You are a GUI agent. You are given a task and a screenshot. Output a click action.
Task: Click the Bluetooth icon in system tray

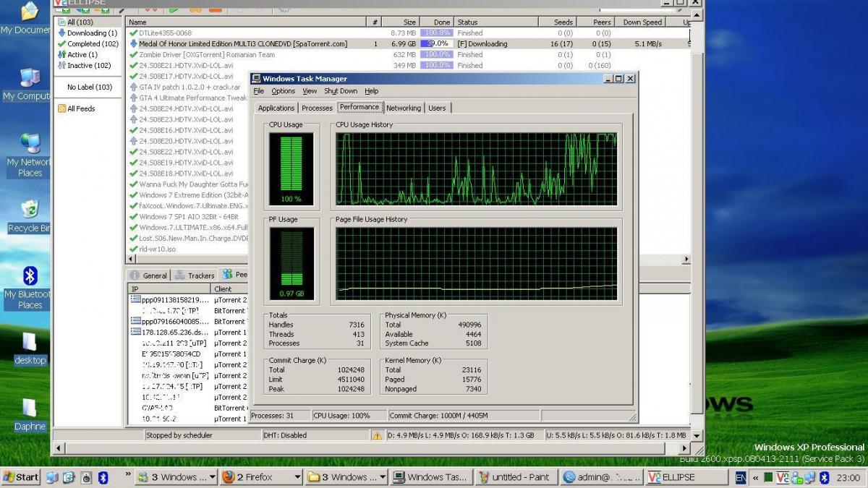824,477
